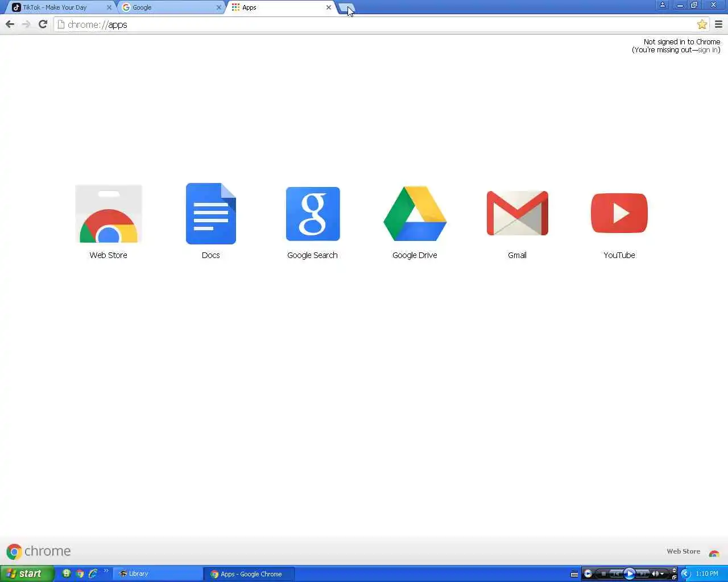Image resolution: width=728 pixels, height=582 pixels.
Task: Go forward with the forward arrow
Action: point(26,24)
